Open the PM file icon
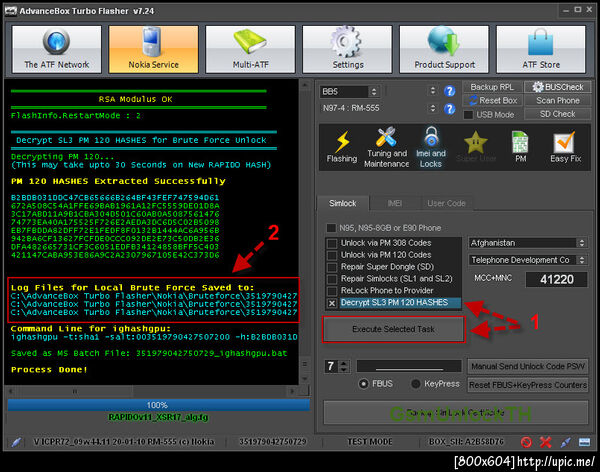The width and height of the screenshot is (600, 472). tap(520, 147)
